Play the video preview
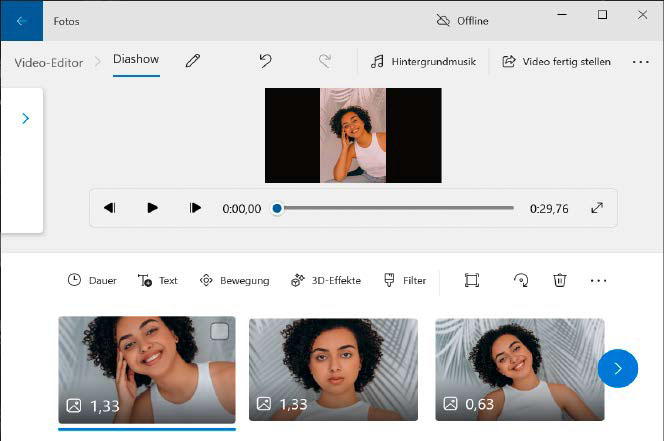This screenshot has height=441, width=664. coord(152,208)
